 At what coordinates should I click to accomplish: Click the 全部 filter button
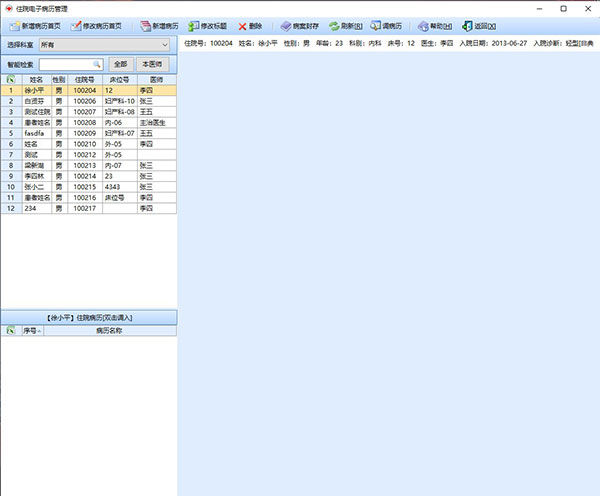[x=119, y=64]
